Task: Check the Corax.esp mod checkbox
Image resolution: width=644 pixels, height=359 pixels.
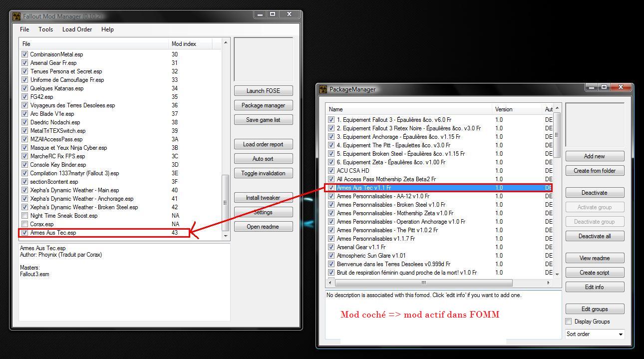Action: click(24, 224)
